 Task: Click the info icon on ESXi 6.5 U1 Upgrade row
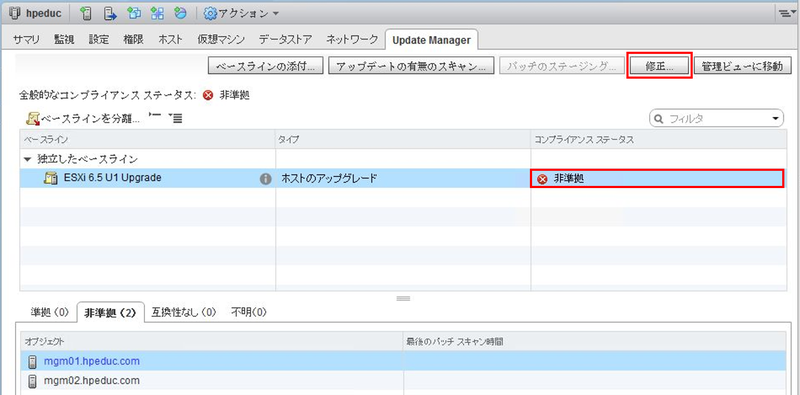click(265, 179)
